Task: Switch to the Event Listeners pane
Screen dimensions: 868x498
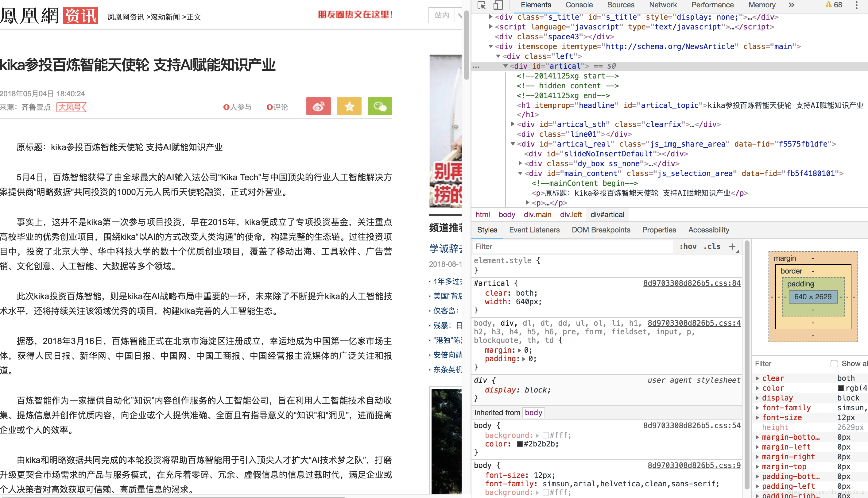Action: coord(534,230)
